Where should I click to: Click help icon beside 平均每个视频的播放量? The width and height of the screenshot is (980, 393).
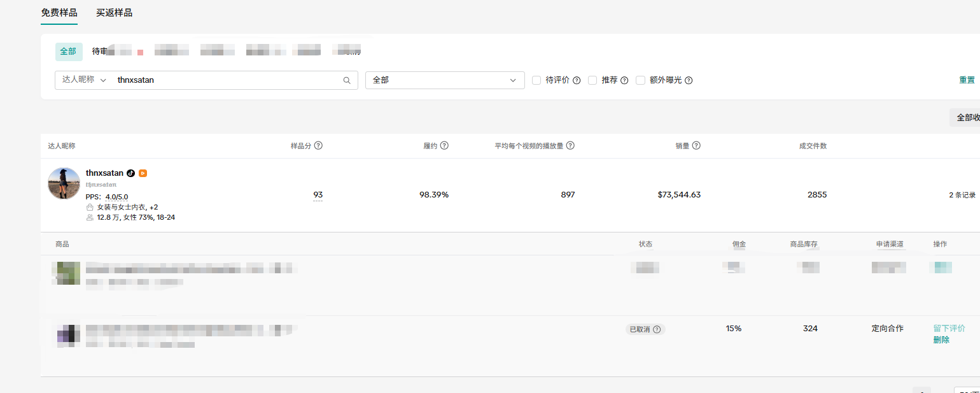point(571,145)
